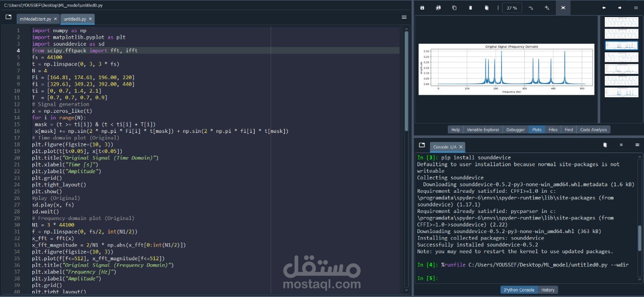The width and height of the screenshot is (644, 297).
Task: Click the 'for i in range(N):' line
Action: [59, 118]
